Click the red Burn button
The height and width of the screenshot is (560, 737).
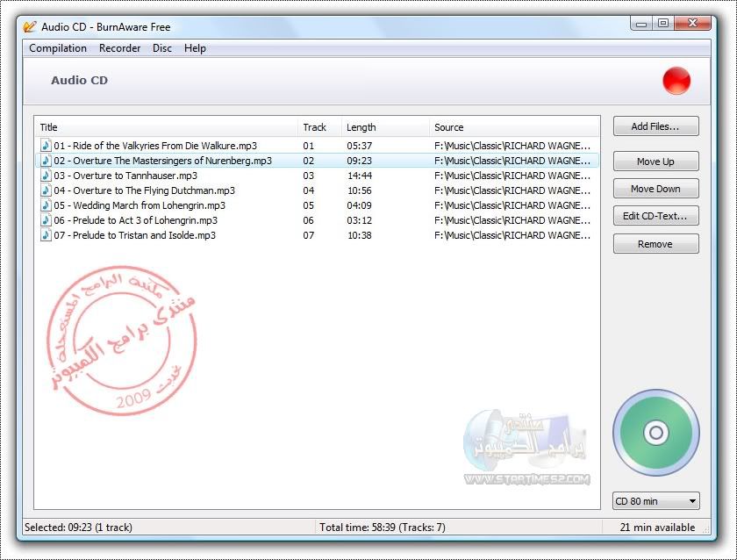coord(676,81)
